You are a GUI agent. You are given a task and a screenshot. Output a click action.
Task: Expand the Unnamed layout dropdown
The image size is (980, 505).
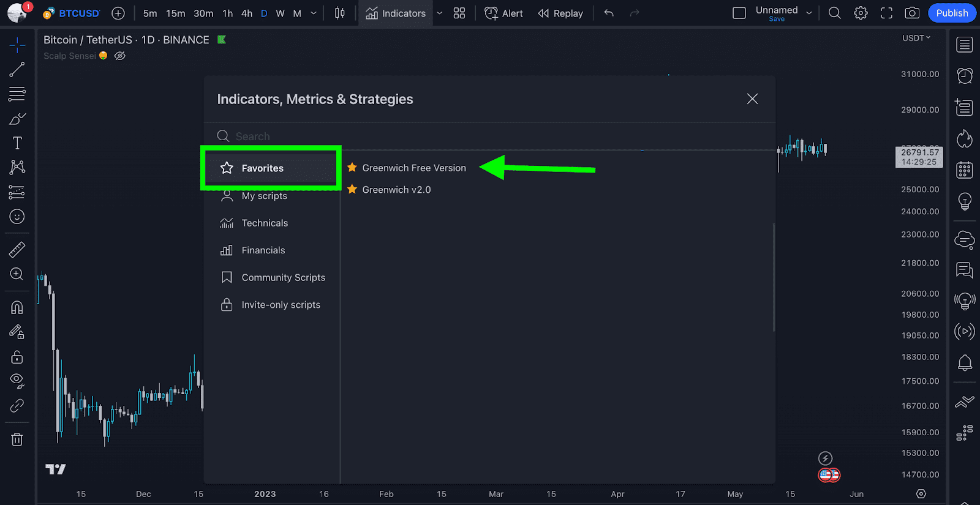(x=809, y=13)
